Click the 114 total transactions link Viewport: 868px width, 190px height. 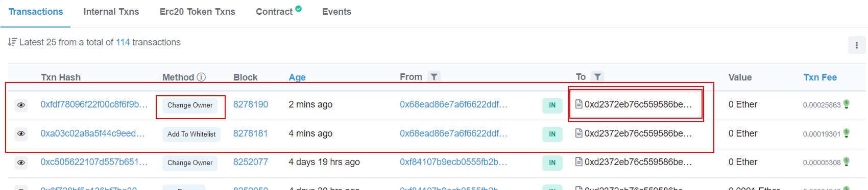(123, 42)
